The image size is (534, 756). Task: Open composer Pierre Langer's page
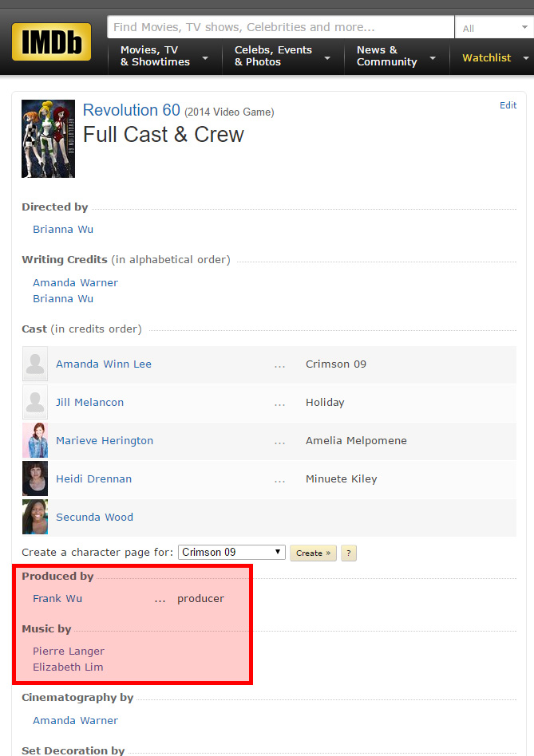69,652
